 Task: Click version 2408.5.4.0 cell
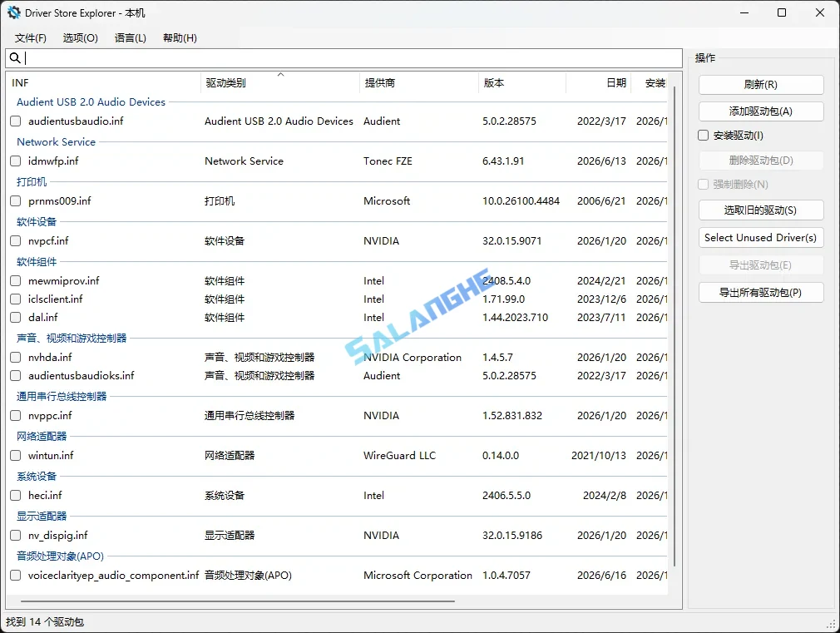(x=506, y=281)
